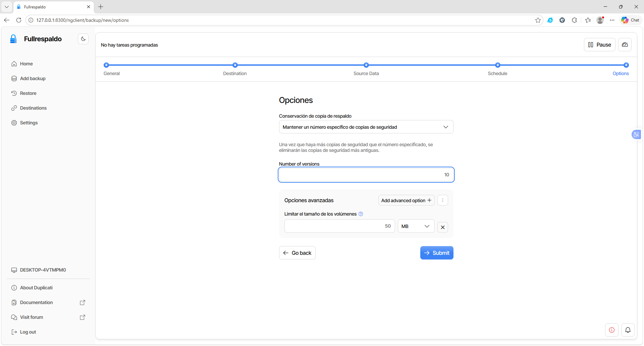Toggle dark mode moon icon
The width and height of the screenshot is (644, 346).
click(83, 39)
